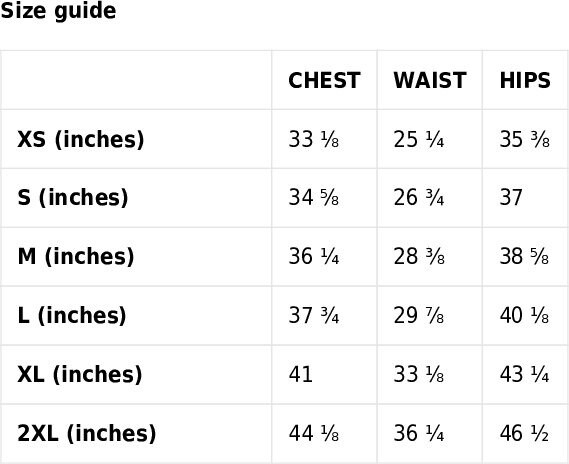This screenshot has width=569, height=464.
Task: Click the L (inches) row label
Action: pyautogui.click(x=71, y=315)
